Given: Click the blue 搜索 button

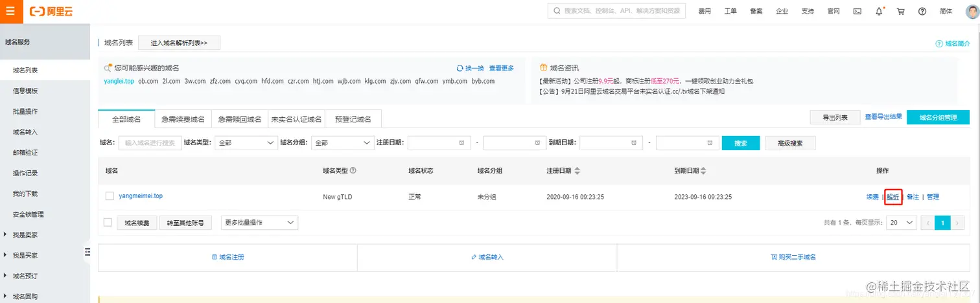Looking at the screenshot, I should click(741, 143).
